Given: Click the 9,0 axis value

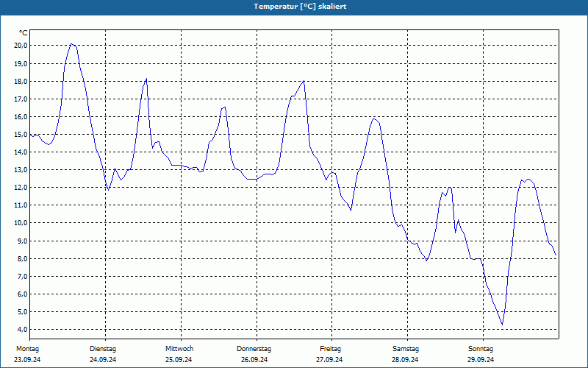Looking at the screenshot, I should point(22,241).
